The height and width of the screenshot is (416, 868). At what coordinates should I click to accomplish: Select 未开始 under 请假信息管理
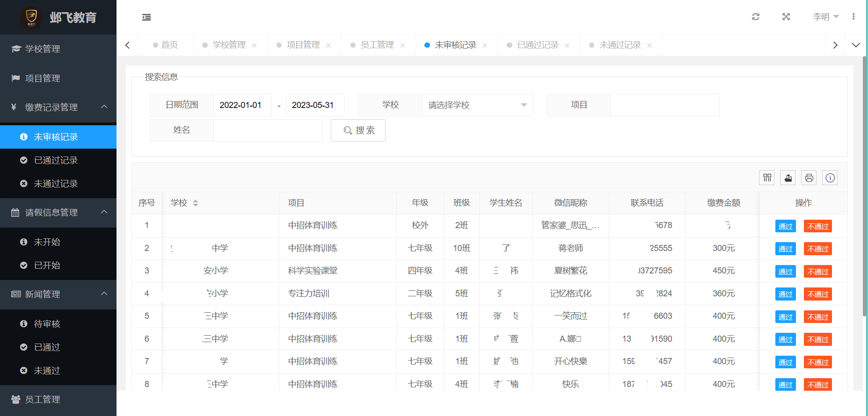(x=58, y=242)
